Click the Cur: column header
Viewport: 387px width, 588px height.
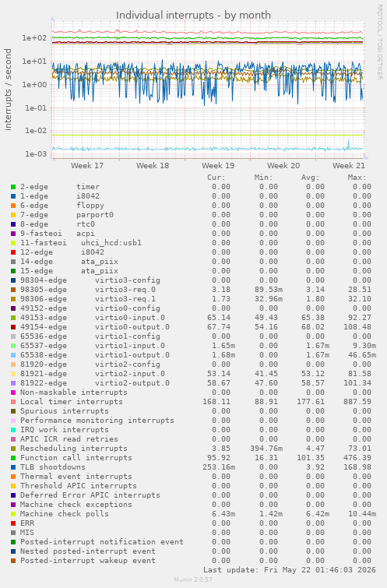216,178
